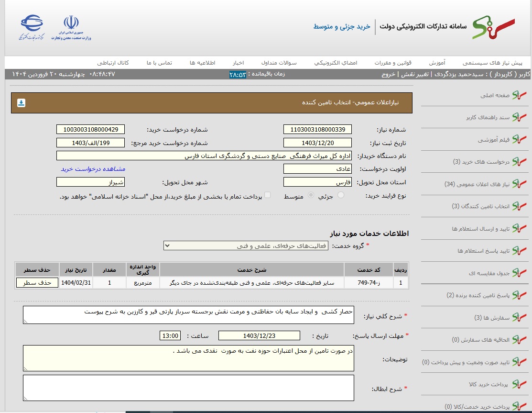
Task: Open the آموزش menu item
Action: (437, 63)
